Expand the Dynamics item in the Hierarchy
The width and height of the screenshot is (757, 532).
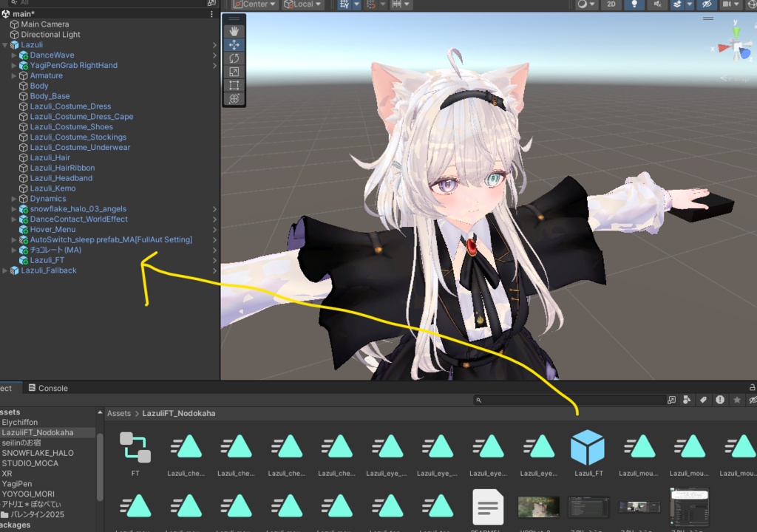click(x=13, y=198)
